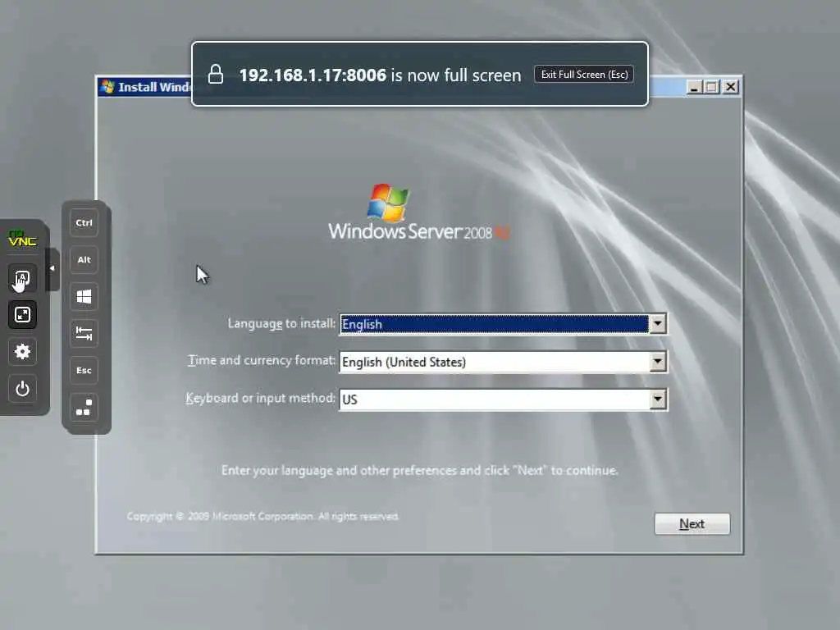Click the Install Windows title bar icon
The image size is (840, 630).
[x=107, y=87]
